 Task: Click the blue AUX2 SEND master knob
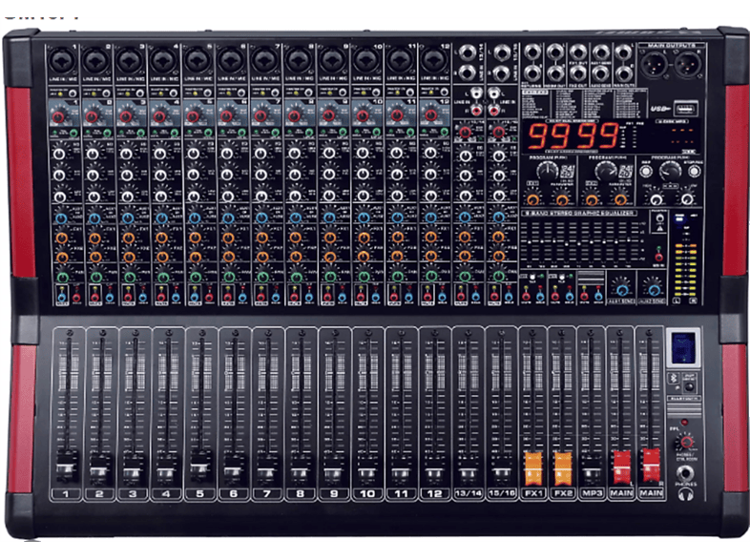click(654, 289)
